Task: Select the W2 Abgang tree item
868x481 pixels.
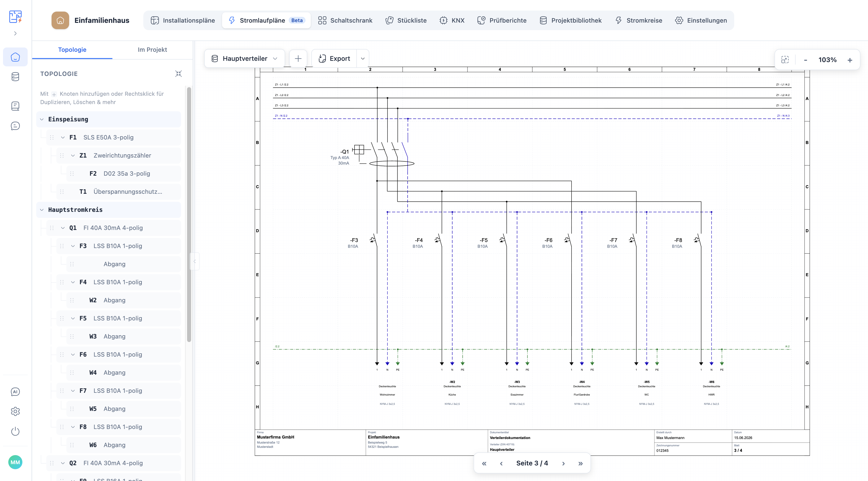Action: [x=124, y=301]
